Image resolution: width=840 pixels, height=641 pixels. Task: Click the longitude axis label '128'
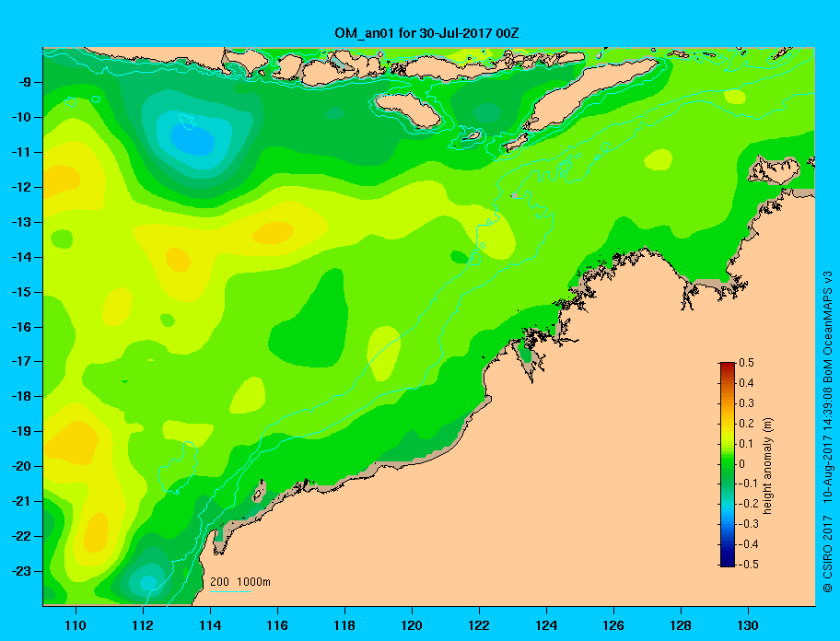coord(681,625)
